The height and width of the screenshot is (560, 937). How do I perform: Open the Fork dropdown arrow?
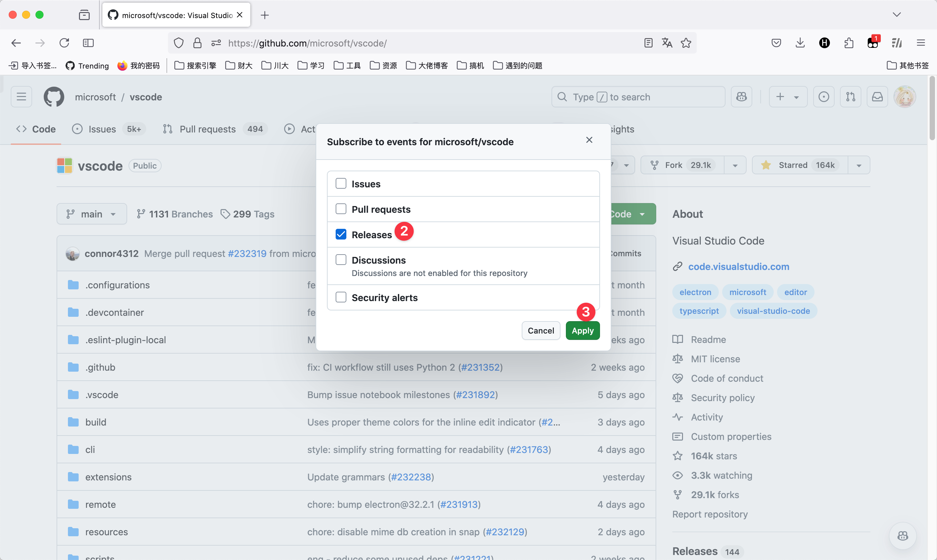pos(735,165)
